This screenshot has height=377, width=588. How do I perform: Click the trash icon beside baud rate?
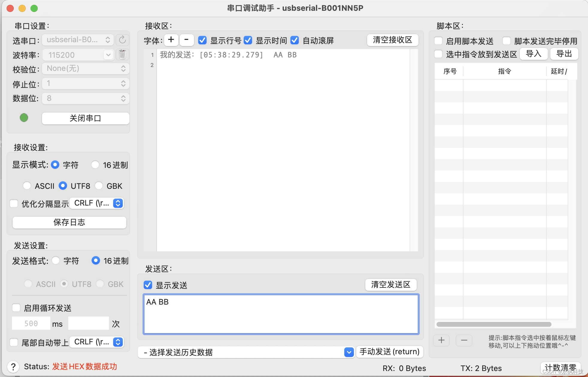pyautogui.click(x=122, y=54)
